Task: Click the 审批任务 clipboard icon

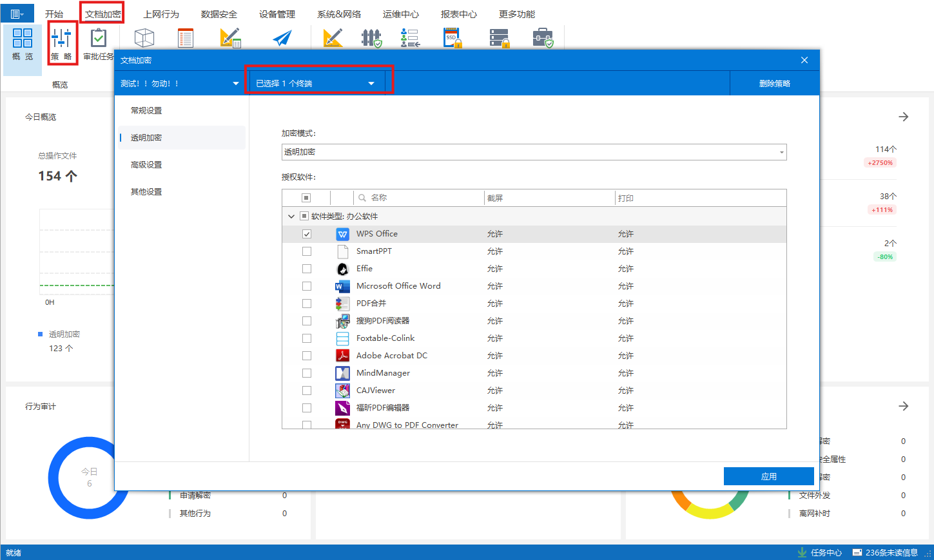Action: point(99,39)
